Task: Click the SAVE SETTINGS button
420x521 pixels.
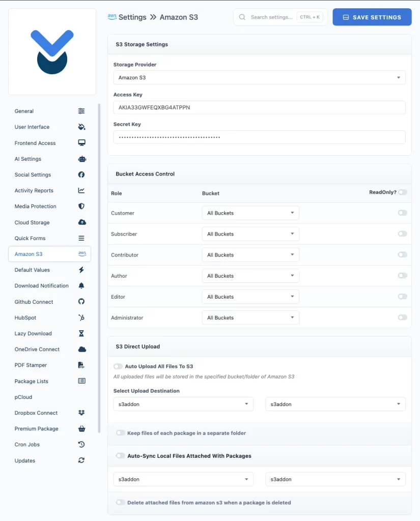Action: 372,17
